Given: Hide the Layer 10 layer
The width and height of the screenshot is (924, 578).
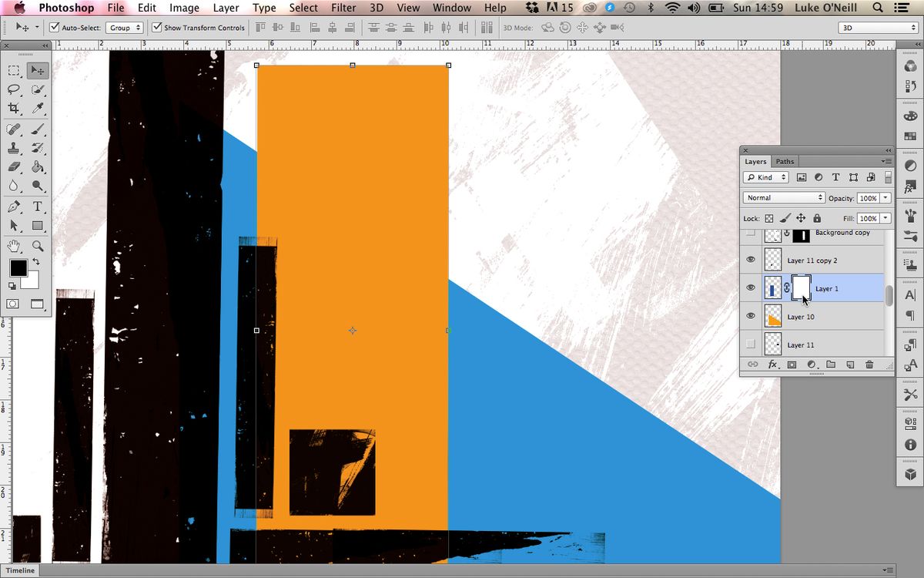Looking at the screenshot, I should pos(751,316).
